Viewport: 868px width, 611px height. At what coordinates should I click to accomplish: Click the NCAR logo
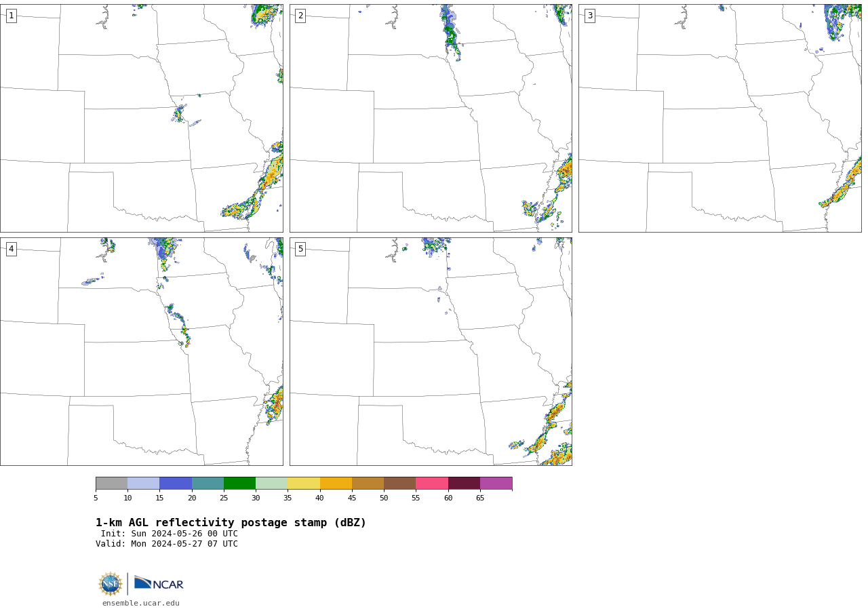point(159,583)
